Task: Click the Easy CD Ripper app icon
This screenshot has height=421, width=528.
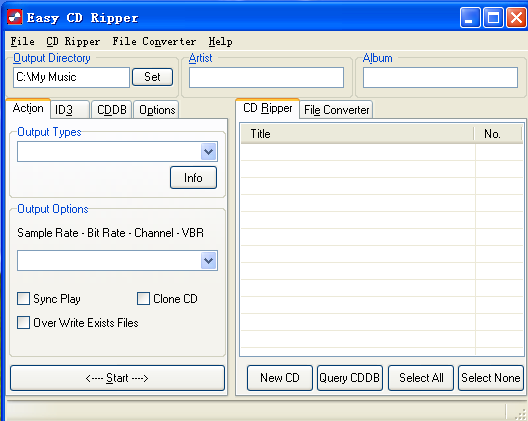Action: (14, 17)
